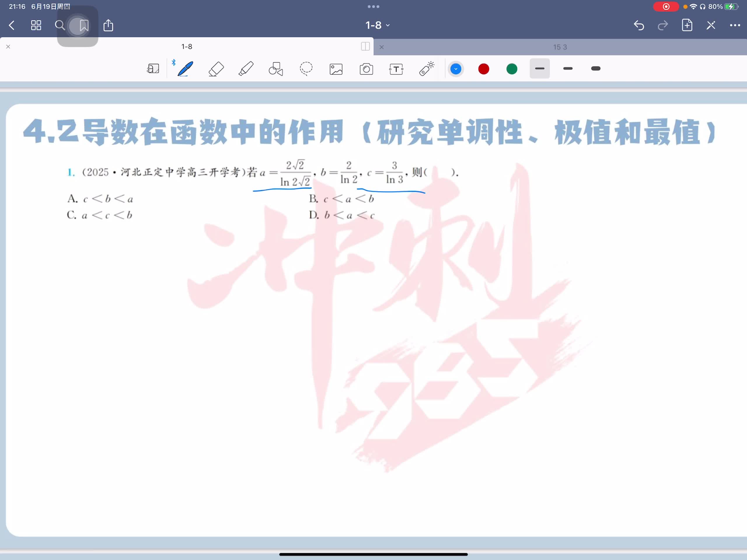Select the Pen tool
The width and height of the screenshot is (747, 560).
pyautogui.click(x=185, y=69)
